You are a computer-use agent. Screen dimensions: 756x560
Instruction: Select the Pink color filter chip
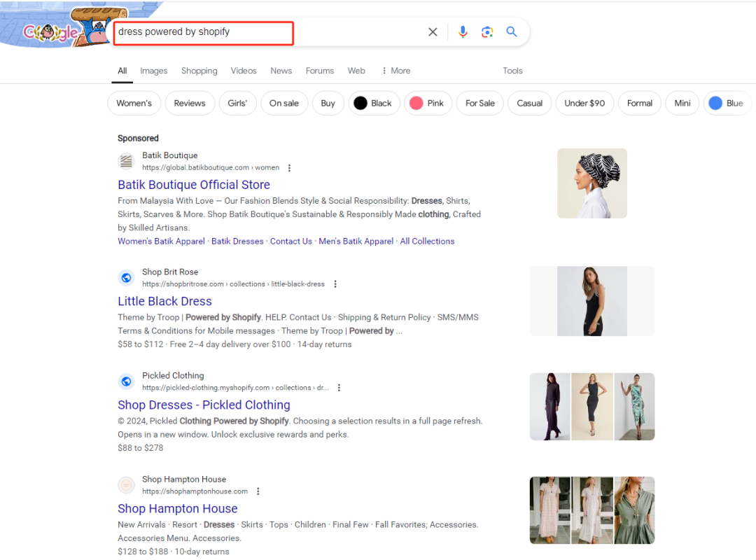427,103
